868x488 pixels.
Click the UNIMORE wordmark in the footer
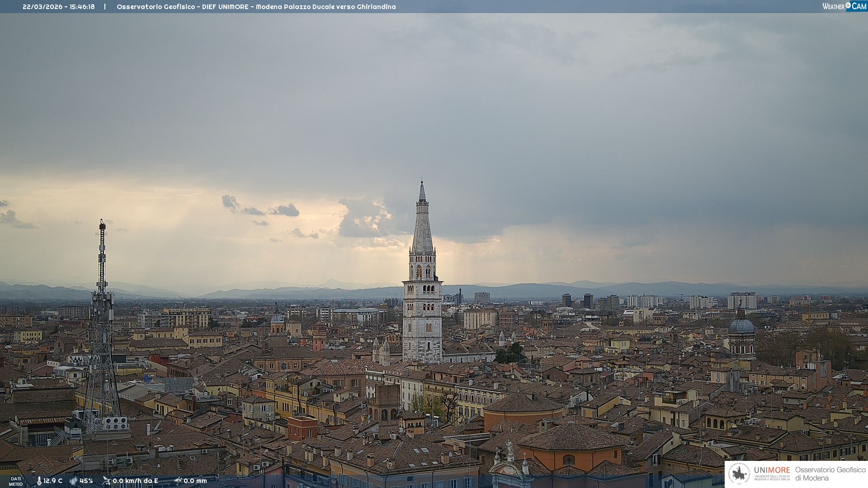[x=772, y=470]
